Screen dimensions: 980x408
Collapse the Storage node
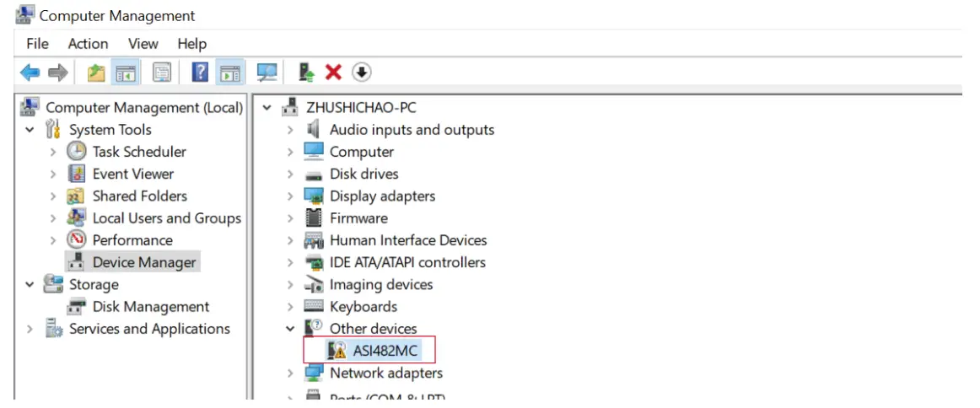point(30,284)
